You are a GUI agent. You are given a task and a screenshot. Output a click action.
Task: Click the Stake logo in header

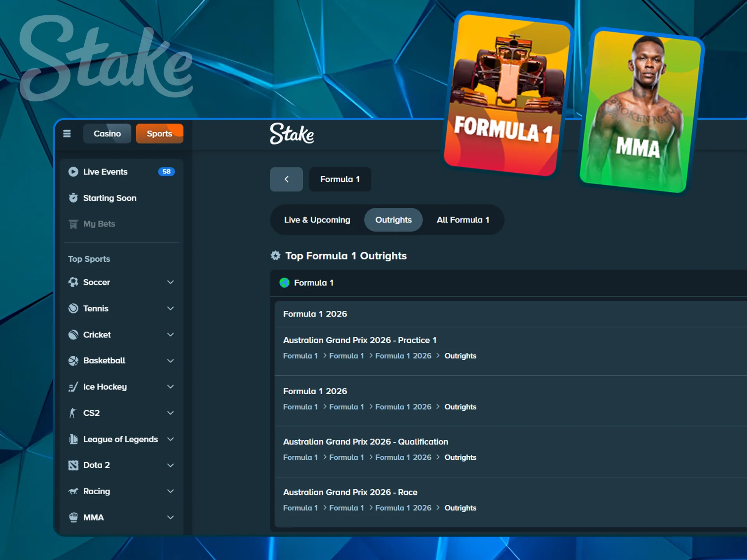292,134
